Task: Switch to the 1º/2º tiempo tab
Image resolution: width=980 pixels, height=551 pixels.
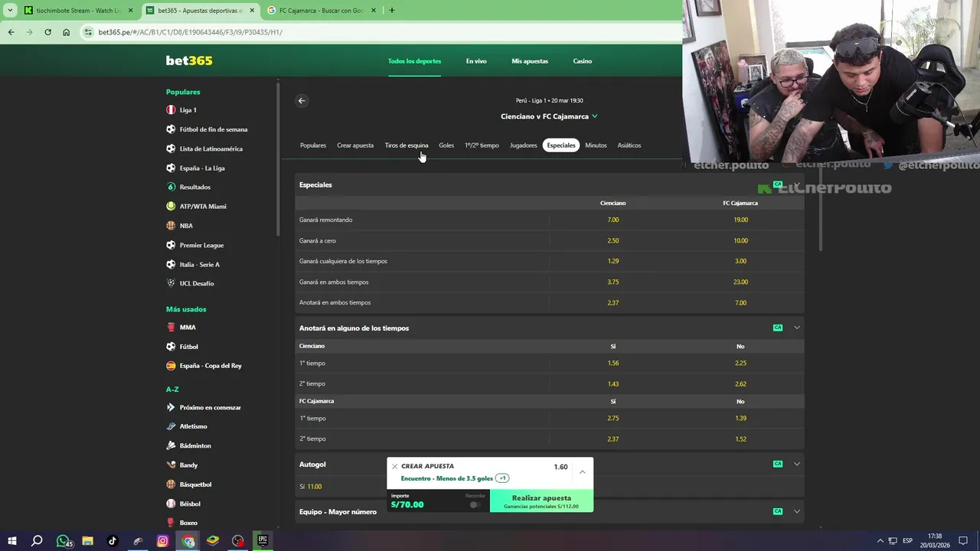Action: tap(482, 145)
